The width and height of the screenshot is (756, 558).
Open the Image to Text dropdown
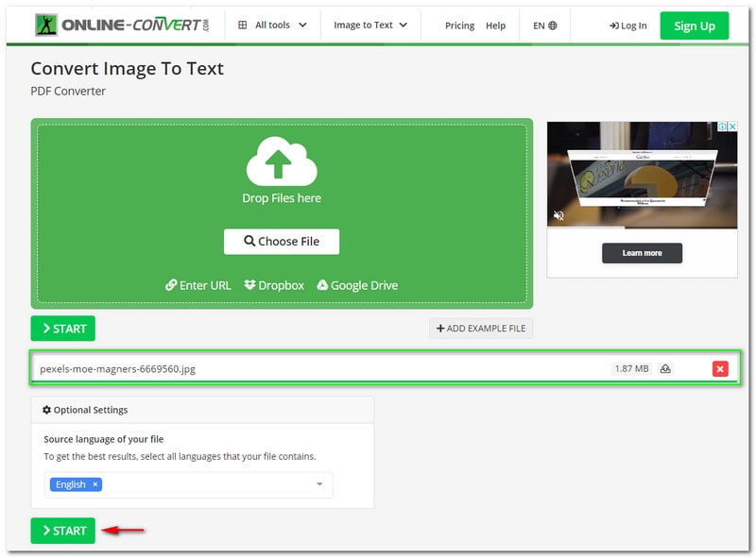(370, 25)
